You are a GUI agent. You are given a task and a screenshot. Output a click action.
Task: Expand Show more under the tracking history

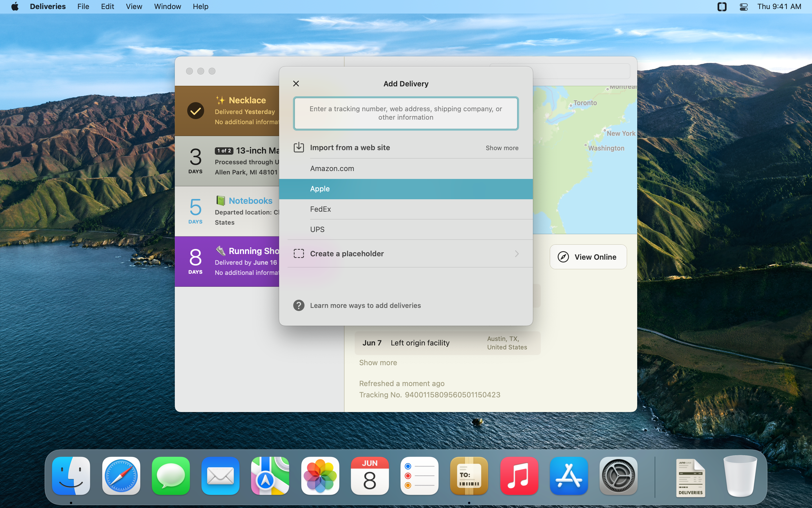point(378,363)
